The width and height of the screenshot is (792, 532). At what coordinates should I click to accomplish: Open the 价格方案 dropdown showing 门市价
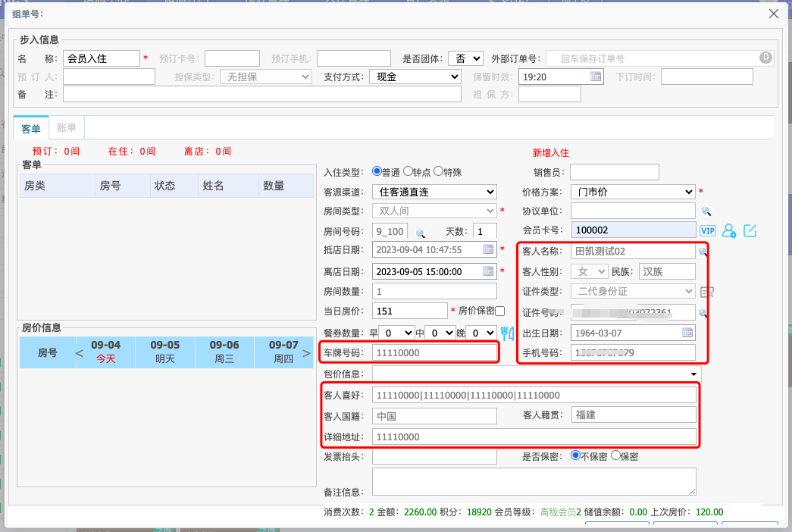point(634,192)
